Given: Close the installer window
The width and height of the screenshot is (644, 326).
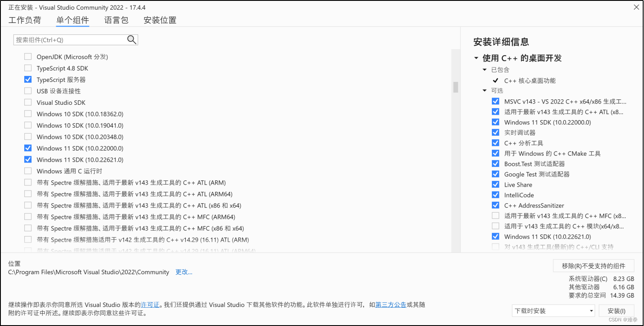Looking at the screenshot, I should coord(636,7).
